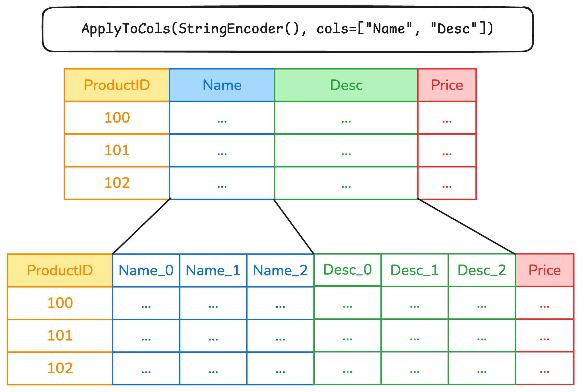Click the Desc_1 column header
This screenshot has width=581, height=392.
(415, 270)
